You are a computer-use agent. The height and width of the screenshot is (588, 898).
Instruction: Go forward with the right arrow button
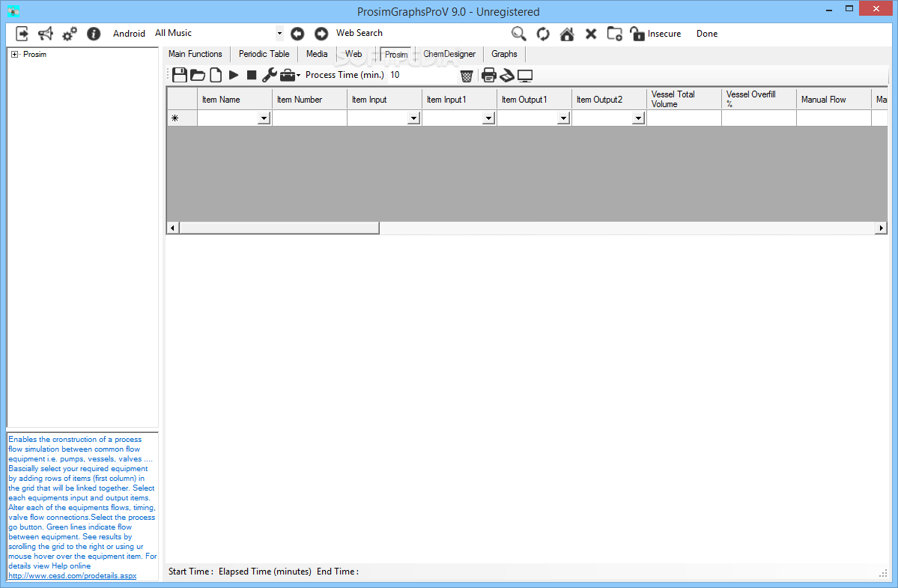pos(321,34)
